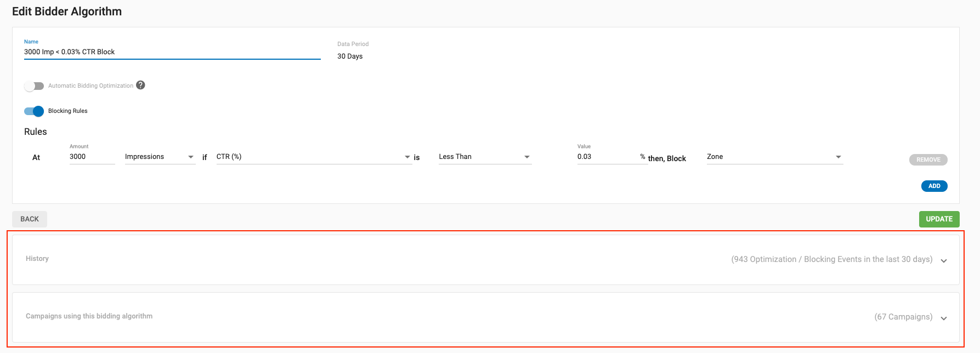Click the 30 Days data period value
The width and height of the screenshot is (980, 353).
coord(350,56)
